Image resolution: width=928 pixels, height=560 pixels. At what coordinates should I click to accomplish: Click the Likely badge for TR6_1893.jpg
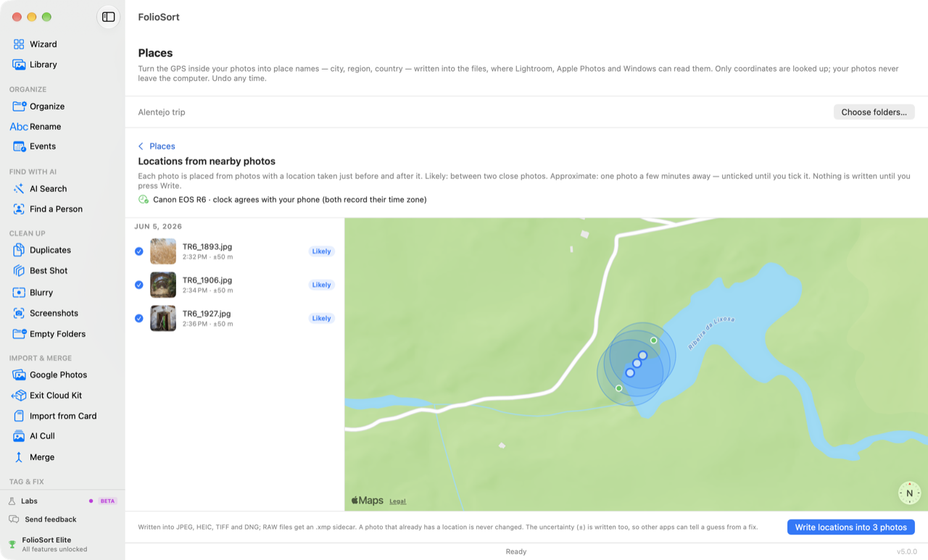pos(321,251)
